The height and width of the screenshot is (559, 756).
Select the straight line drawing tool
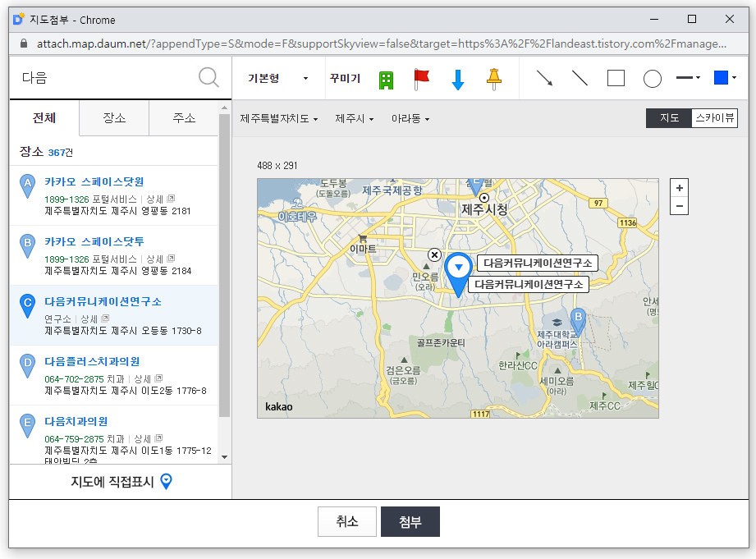click(580, 78)
